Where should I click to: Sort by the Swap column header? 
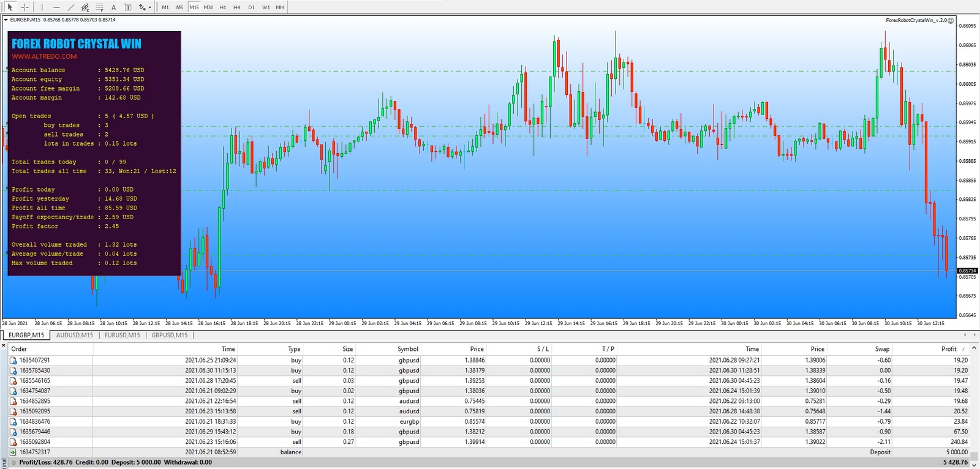[882, 349]
